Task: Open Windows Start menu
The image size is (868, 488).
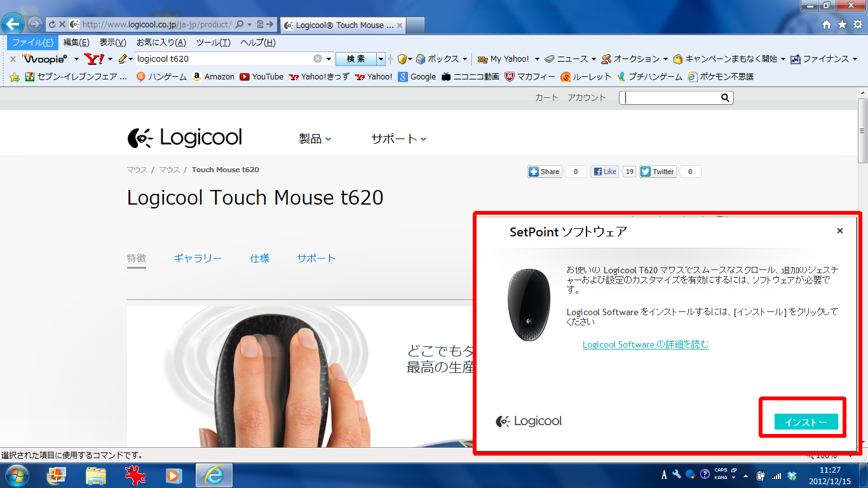Action: [17, 475]
